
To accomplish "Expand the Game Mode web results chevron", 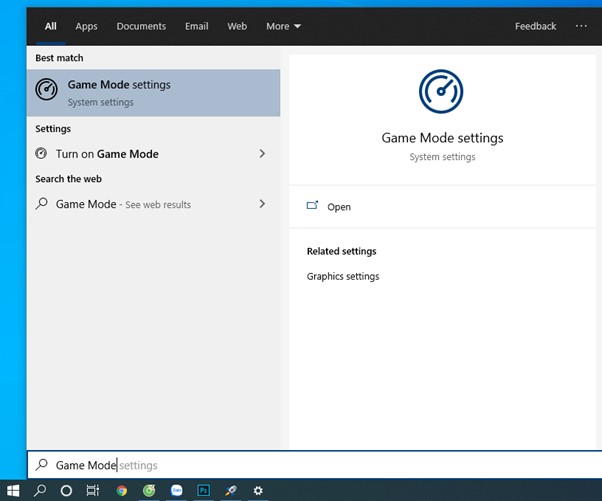I will coord(262,203).
